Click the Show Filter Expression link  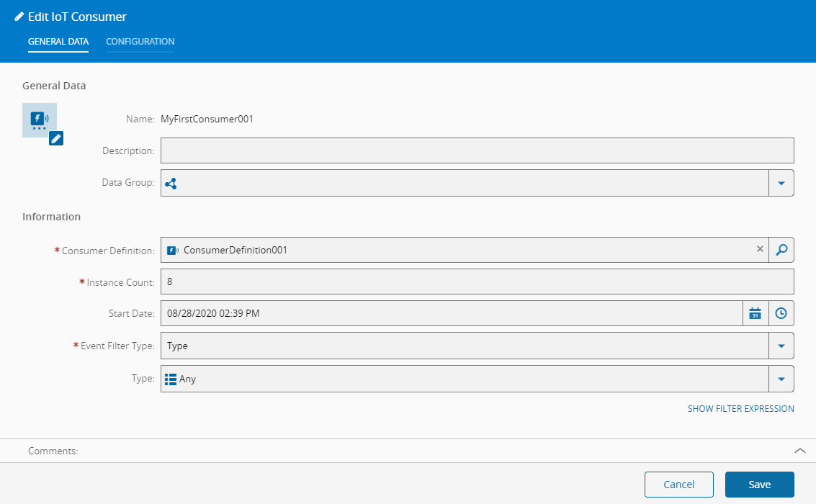tap(740, 409)
